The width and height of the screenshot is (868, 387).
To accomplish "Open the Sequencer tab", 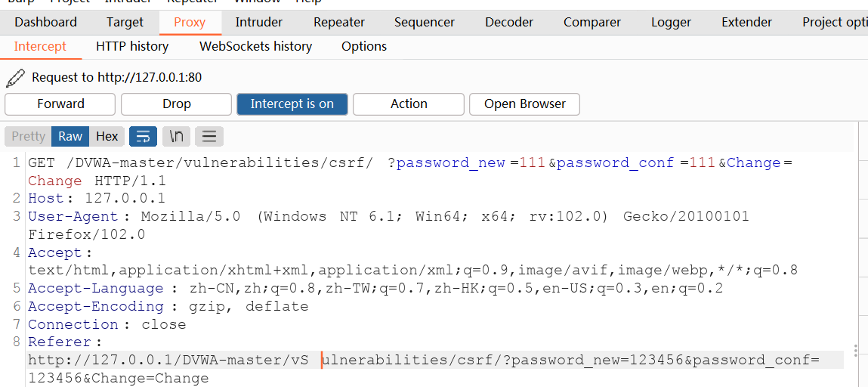I will [x=425, y=22].
